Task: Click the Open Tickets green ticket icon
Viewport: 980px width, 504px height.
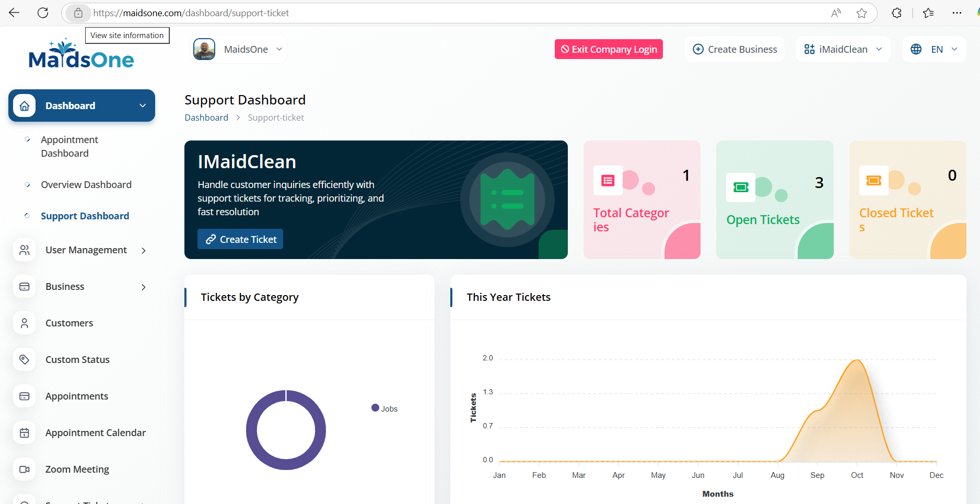Action: point(741,187)
